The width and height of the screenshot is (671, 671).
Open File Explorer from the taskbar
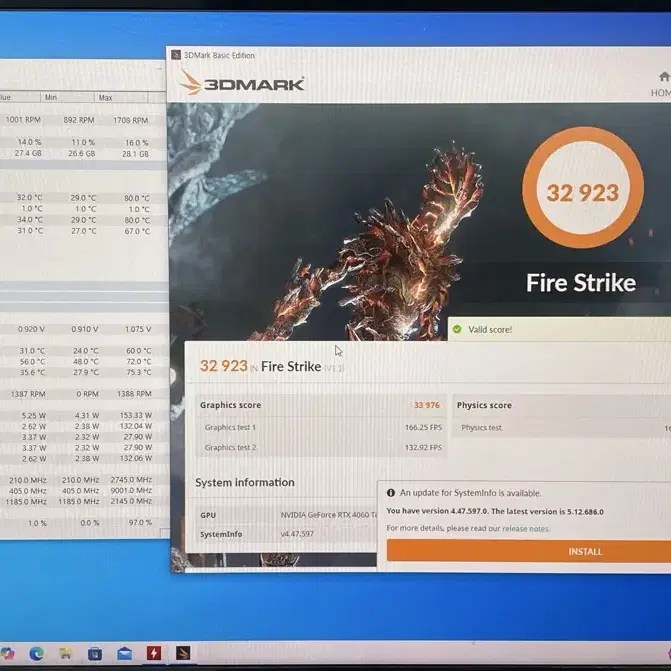[x=65, y=653]
